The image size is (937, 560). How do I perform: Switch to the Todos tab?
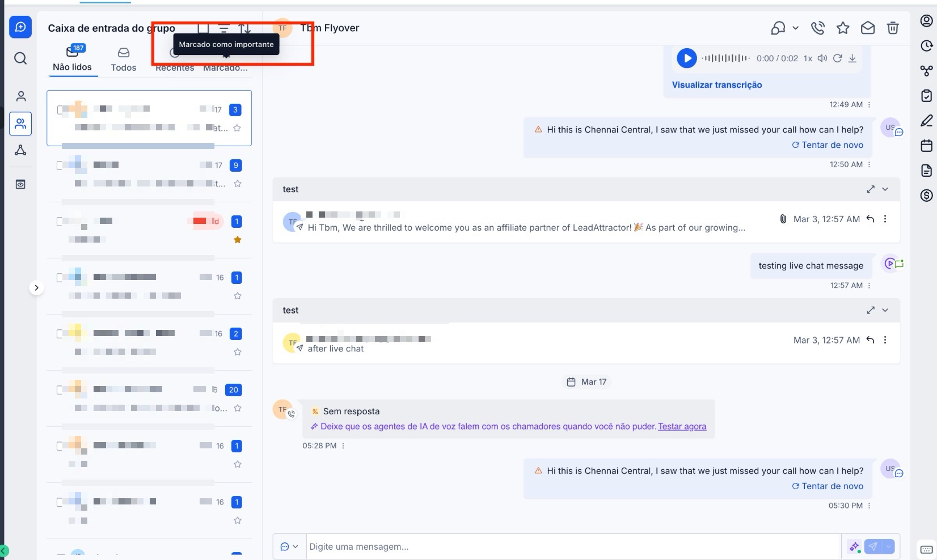(x=123, y=60)
